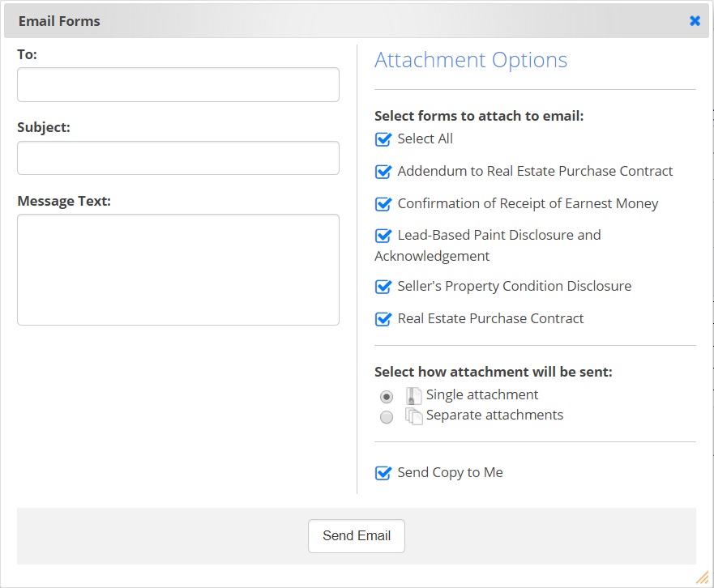Toggle Addendum to Real Estate Purchase Contract
714x588 pixels.
(383, 172)
